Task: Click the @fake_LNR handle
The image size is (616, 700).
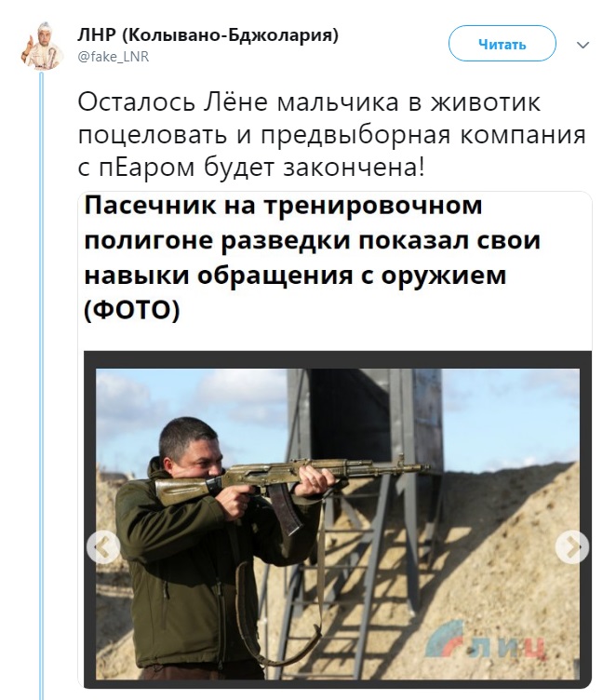Action: click(113, 57)
